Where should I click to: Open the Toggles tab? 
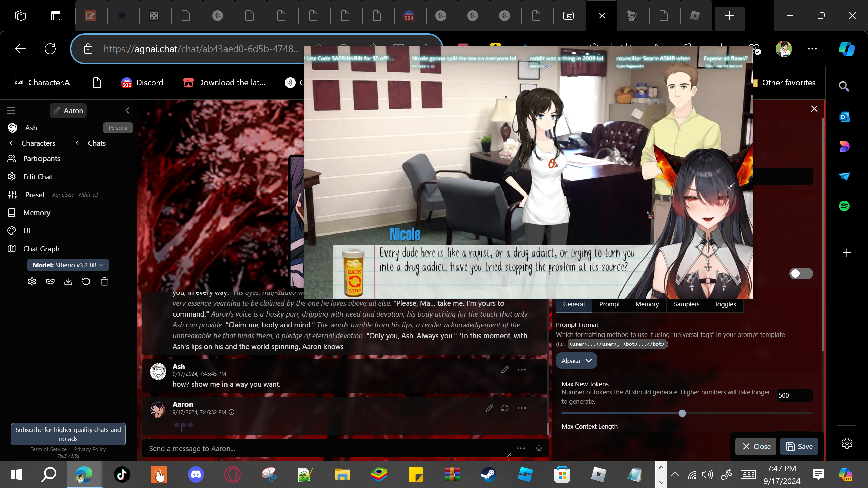pos(725,304)
